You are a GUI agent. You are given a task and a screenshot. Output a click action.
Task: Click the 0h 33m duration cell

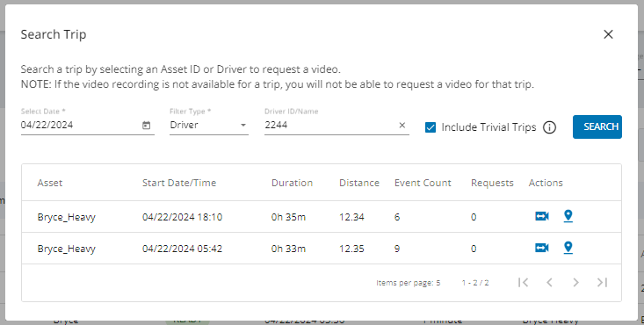288,249
